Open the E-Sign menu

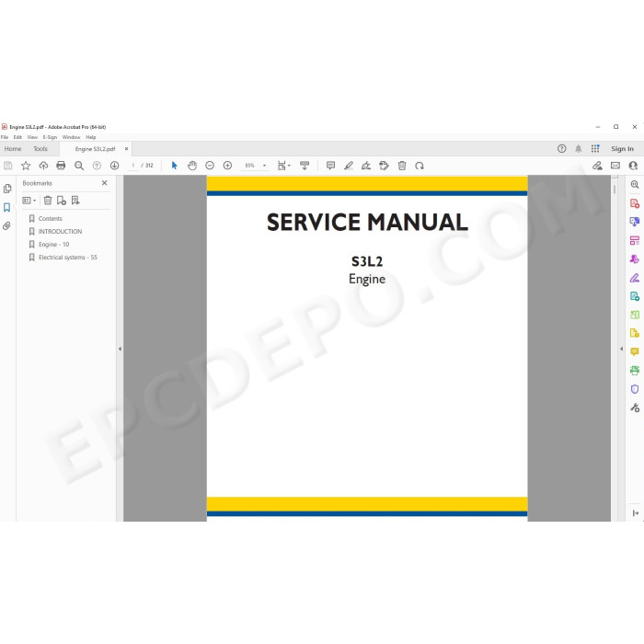pyautogui.click(x=50, y=137)
